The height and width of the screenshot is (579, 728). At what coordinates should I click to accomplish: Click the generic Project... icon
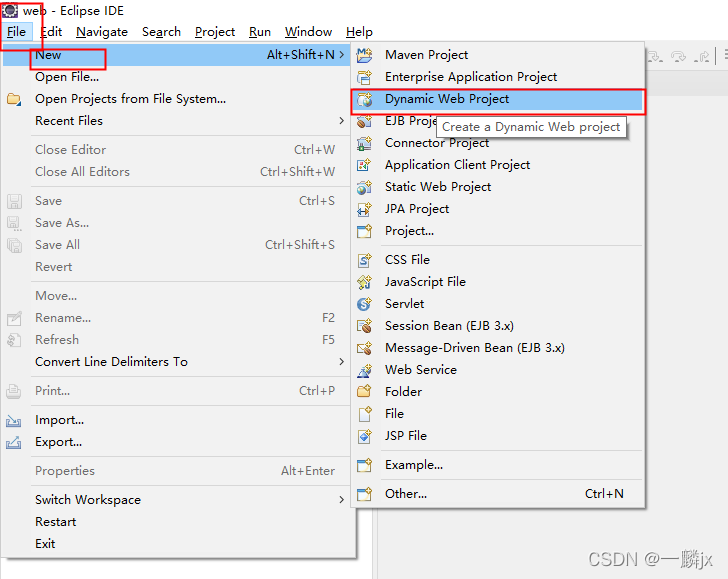pos(364,231)
